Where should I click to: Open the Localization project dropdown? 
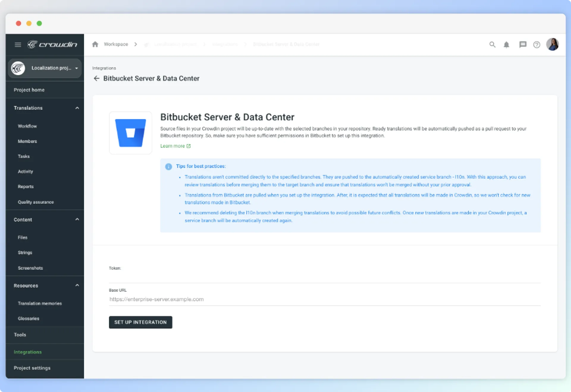click(45, 68)
